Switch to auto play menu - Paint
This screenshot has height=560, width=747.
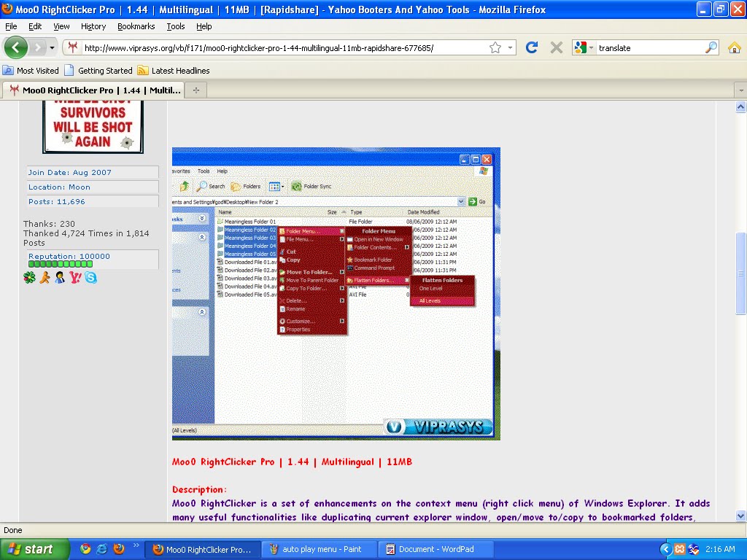click(x=320, y=550)
